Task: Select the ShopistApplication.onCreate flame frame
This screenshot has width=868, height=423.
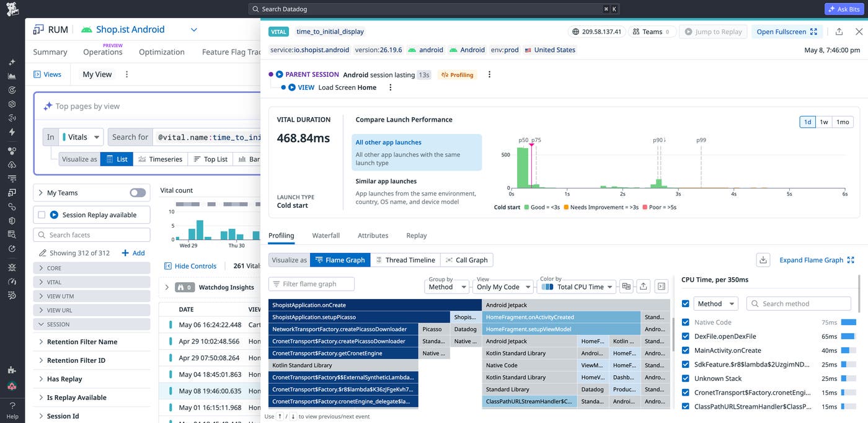Action: [x=375, y=305]
